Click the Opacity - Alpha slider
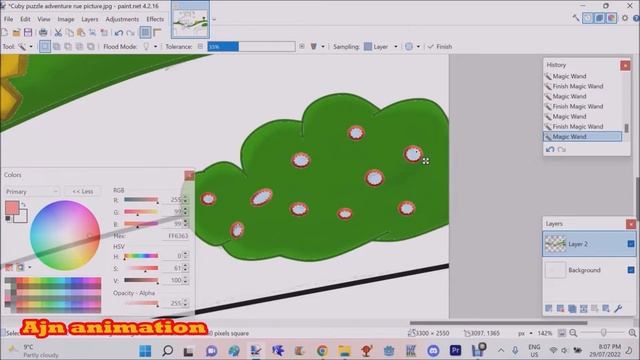Image resolution: width=640 pixels, height=360 pixels. pyautogui.click(x=141, y=303)
